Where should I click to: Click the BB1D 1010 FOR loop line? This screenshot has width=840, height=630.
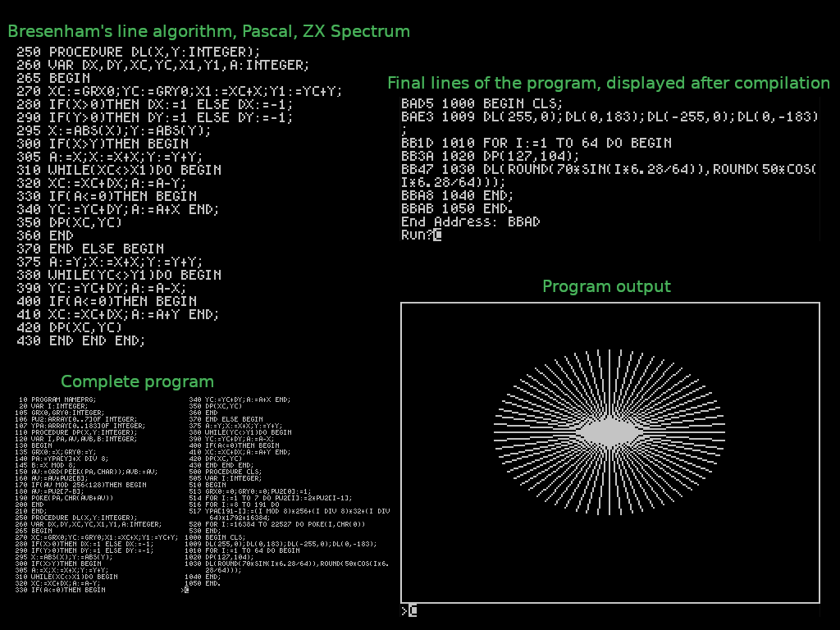click(x=536, y=143)
